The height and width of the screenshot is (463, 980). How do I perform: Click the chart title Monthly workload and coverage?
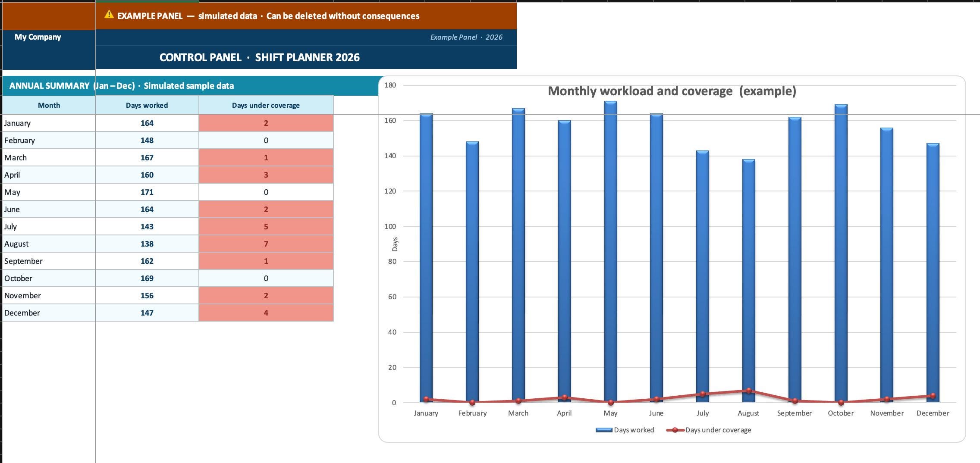point(672,91)
